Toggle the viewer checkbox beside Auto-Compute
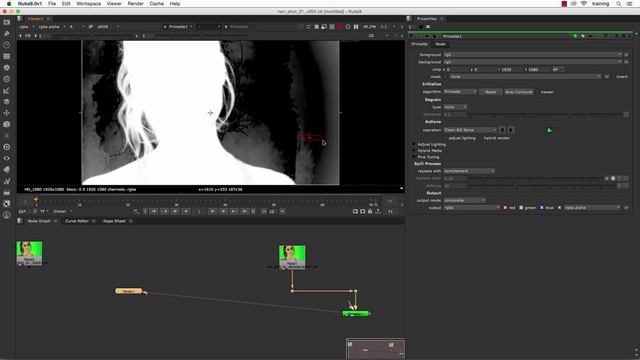The height and width of the screenshot is (360, 640). click(537, 92)
